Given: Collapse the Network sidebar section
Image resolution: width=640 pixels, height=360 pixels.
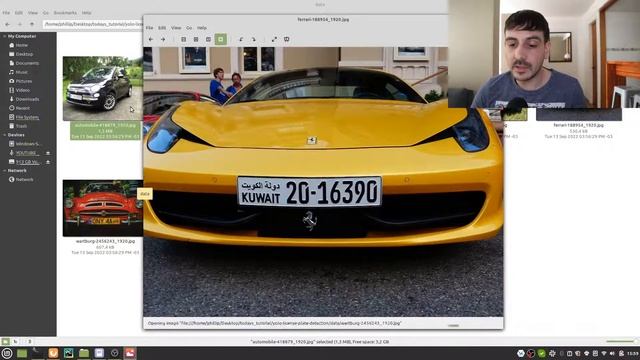Looking at the screenshot, I should point(4,171).
